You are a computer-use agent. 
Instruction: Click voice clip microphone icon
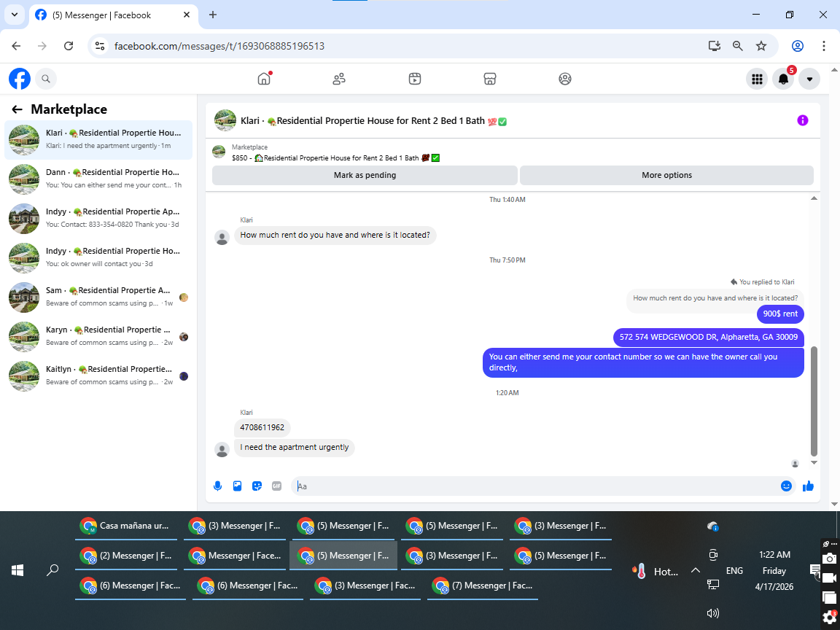click(x=217, y=486)
